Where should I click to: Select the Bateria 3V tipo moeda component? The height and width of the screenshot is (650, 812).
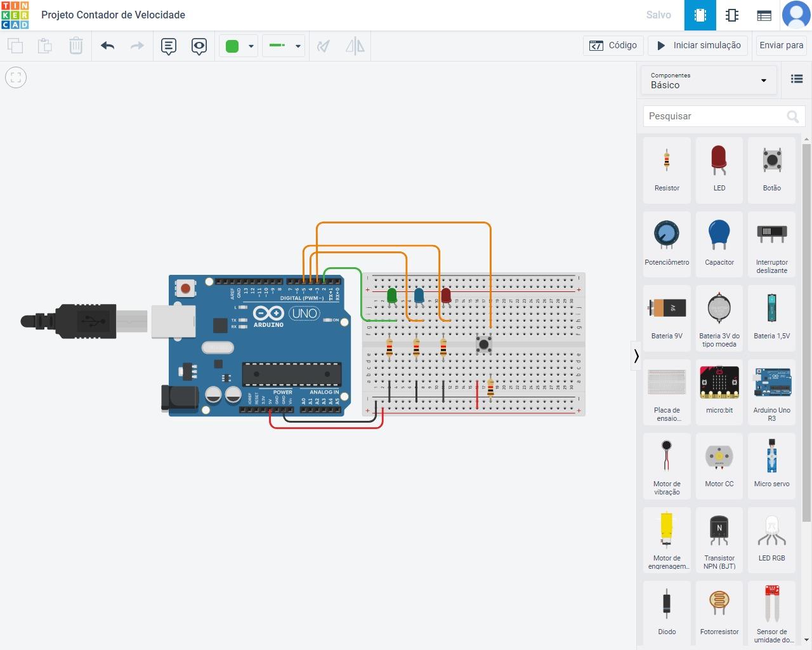(x=719, y=318)
